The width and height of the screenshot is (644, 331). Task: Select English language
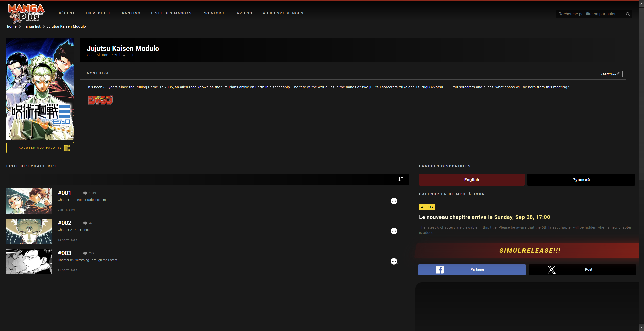(x=472, y=180)
